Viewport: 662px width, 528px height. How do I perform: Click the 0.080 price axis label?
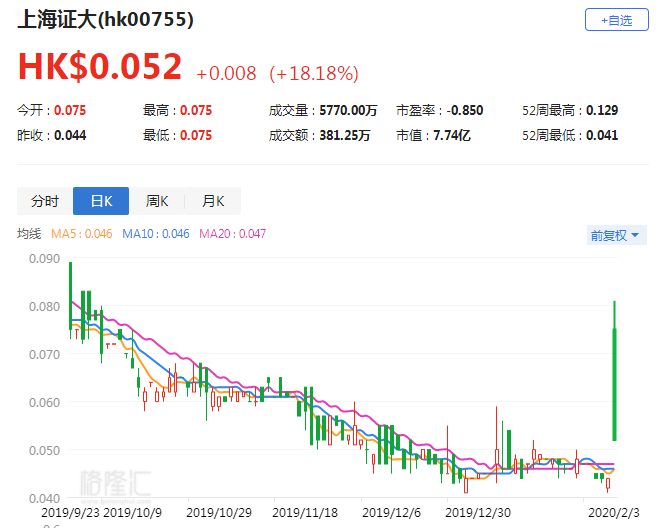(x=44, y=306)
